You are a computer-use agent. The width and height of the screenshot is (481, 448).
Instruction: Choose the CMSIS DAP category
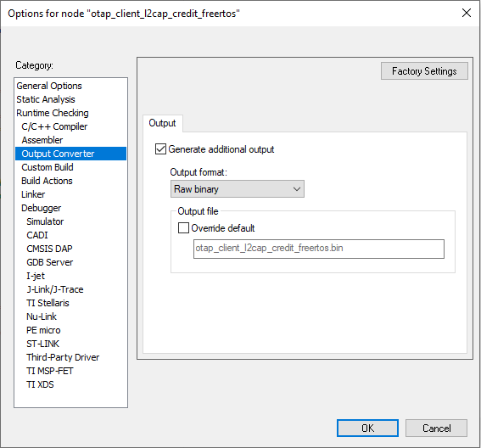click(x=49, y=249)
